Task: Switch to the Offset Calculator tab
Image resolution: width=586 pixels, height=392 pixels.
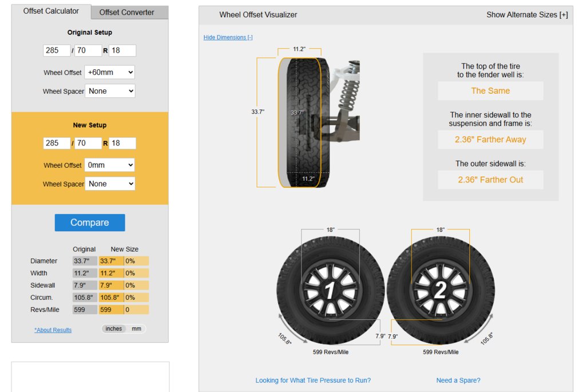Action: 51,11
